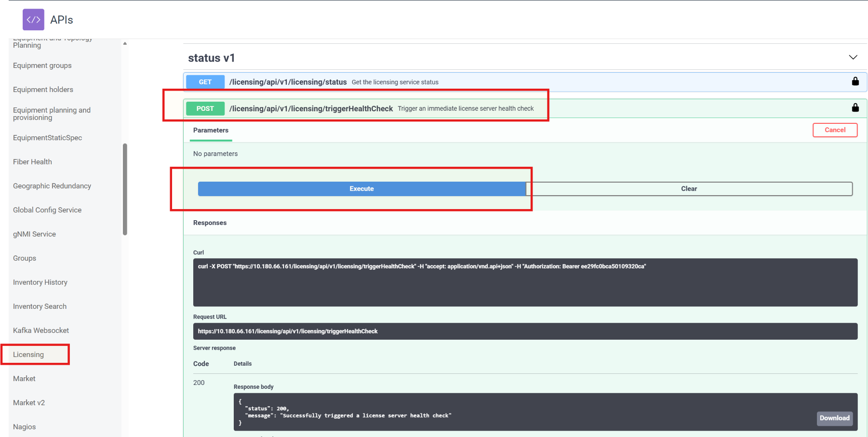Screen dimensions: 868x437
Task: Click the "No parameters" text
Action: pos(215,154)
